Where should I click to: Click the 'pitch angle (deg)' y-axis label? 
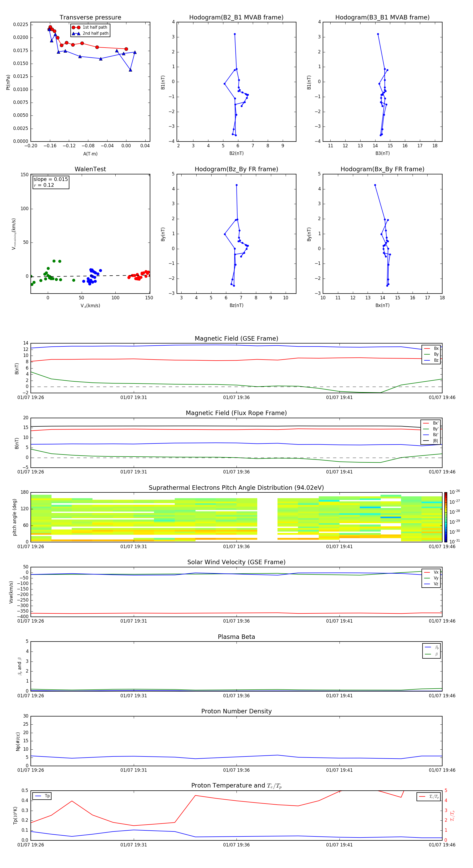[14, 517]
